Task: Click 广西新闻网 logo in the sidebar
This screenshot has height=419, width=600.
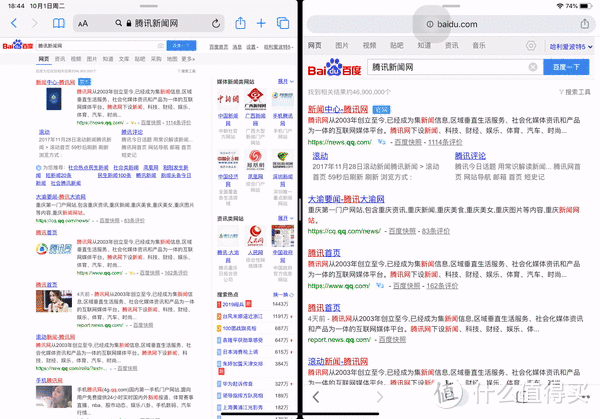Action: tap(255, 99)
